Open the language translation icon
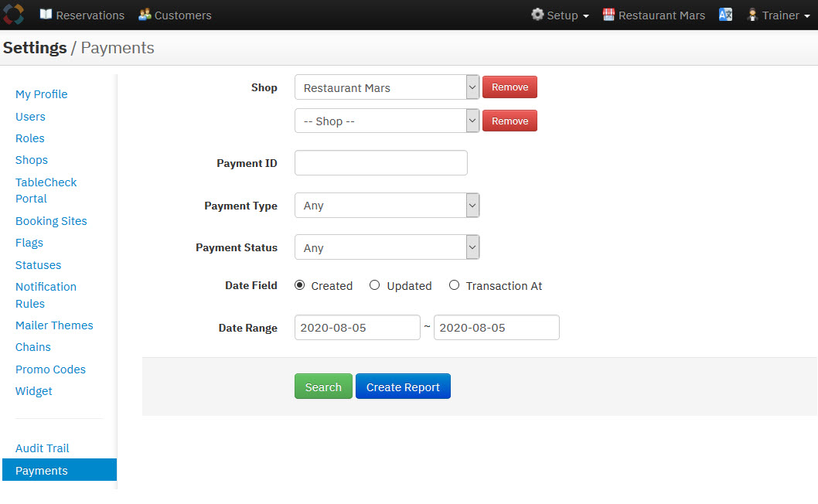 [x=726, y=15]
